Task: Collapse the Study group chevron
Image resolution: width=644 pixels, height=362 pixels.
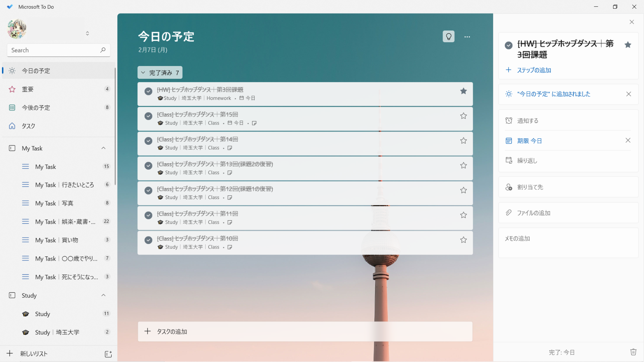Action: [x=103, y=295]
